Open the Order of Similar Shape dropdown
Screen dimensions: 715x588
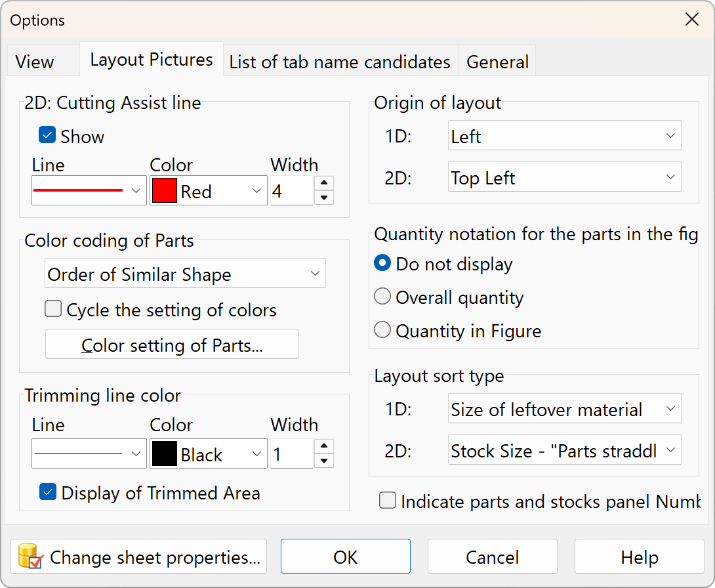[x=185, y=274]
